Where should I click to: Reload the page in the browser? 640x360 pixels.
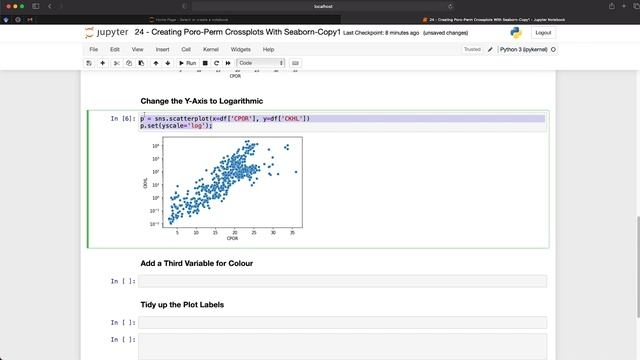point(450,6)
